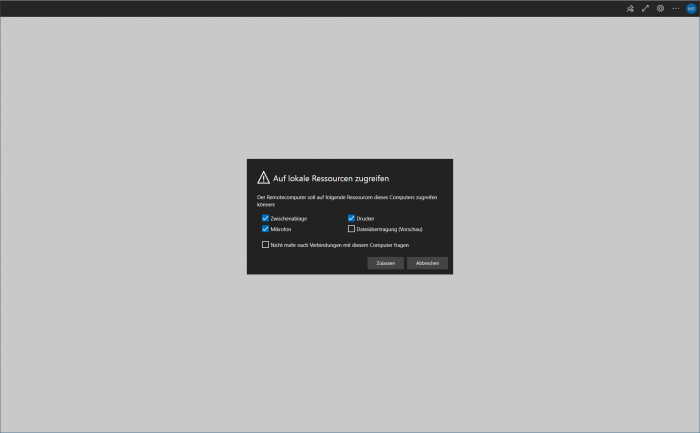Click the 'Drucker' label text

tap(365, 218)
